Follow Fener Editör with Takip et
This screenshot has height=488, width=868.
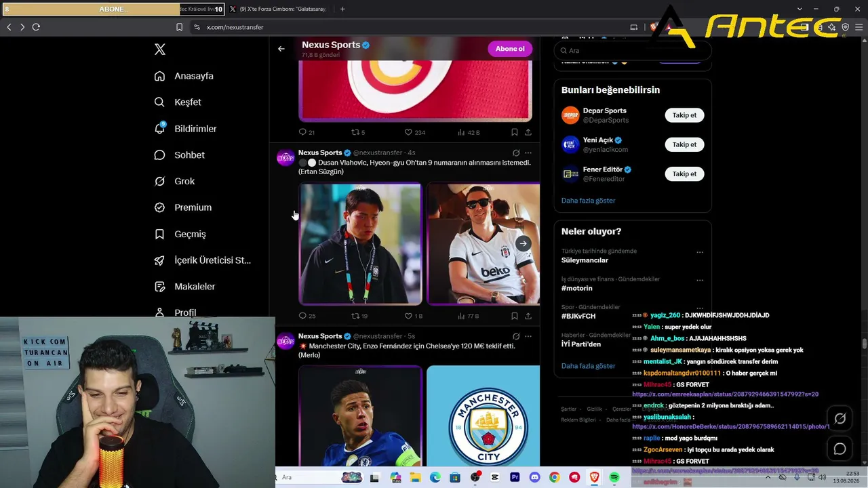click(x=684, y=174)
